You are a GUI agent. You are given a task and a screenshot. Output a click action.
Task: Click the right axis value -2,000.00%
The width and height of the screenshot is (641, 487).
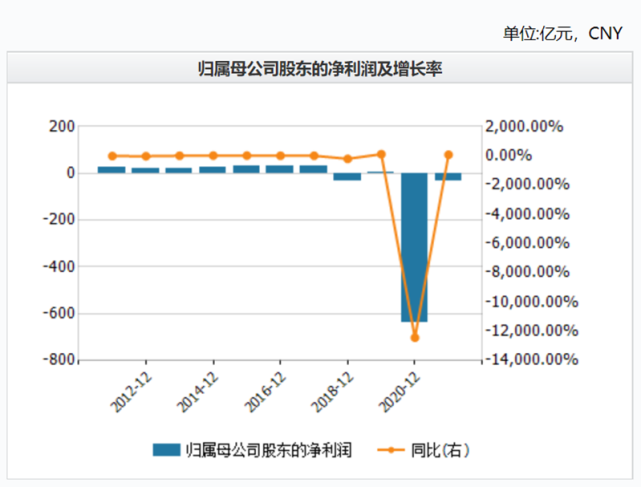click(x=527, y=184)
